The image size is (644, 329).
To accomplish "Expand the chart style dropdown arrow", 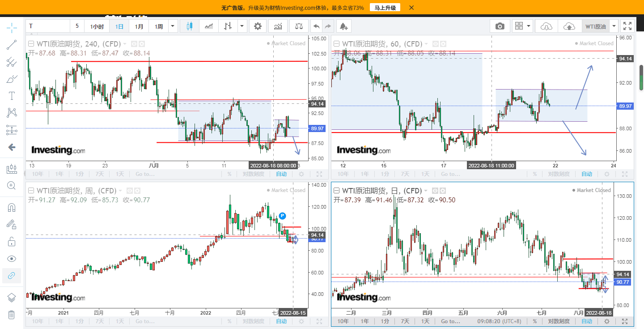I will click(242, 26).
